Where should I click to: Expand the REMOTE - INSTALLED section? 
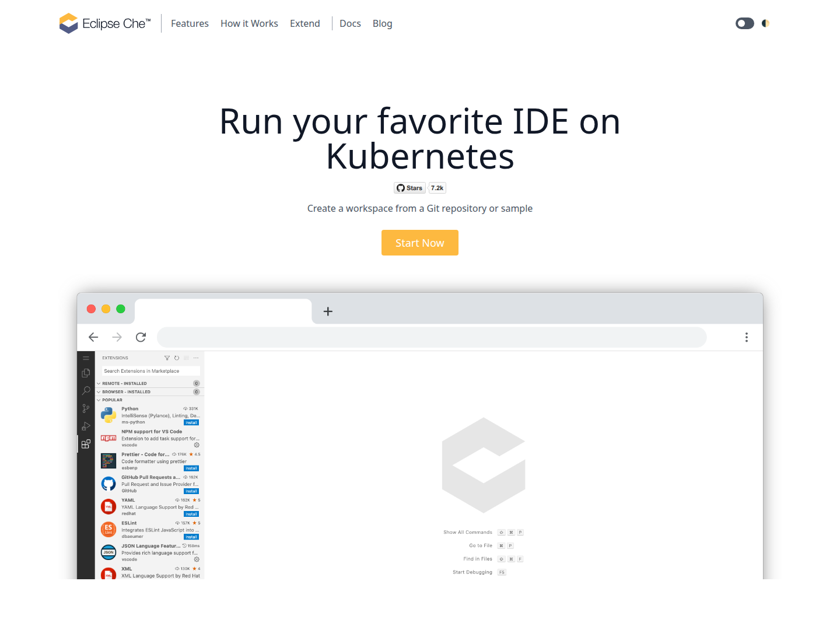coord(150,383)
